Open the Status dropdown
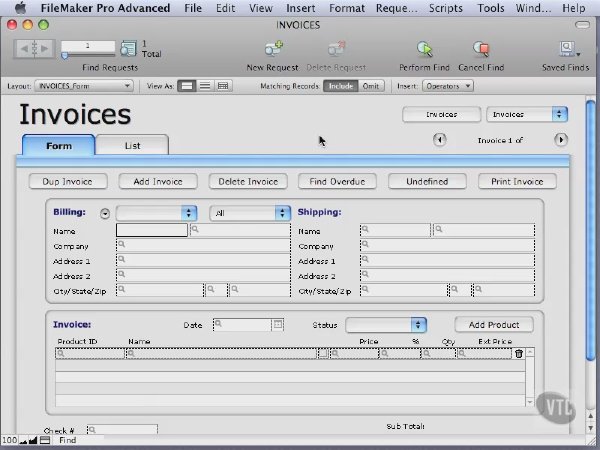Screen dimensions: 600x450 pyautogui.click(x=386, y=325)
